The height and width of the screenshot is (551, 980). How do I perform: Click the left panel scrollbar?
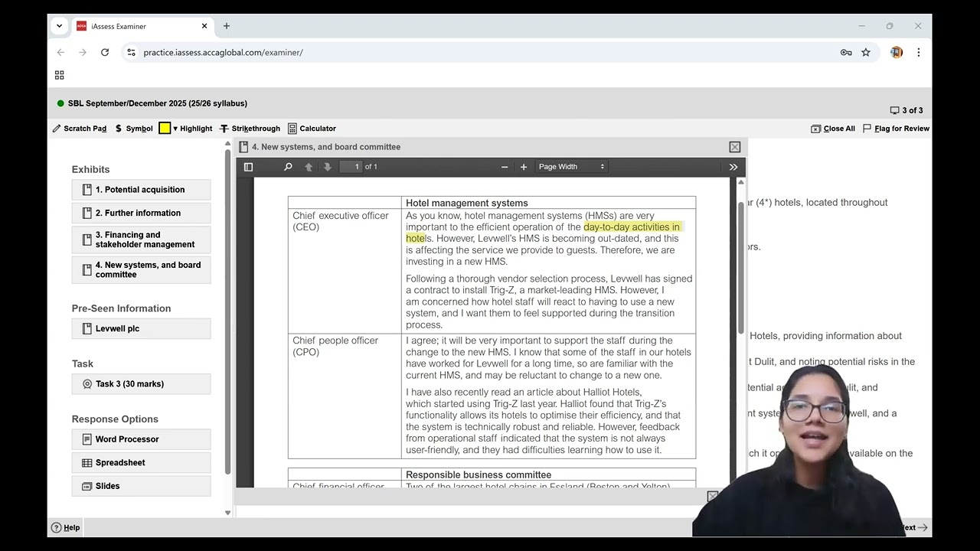(227, 312)
